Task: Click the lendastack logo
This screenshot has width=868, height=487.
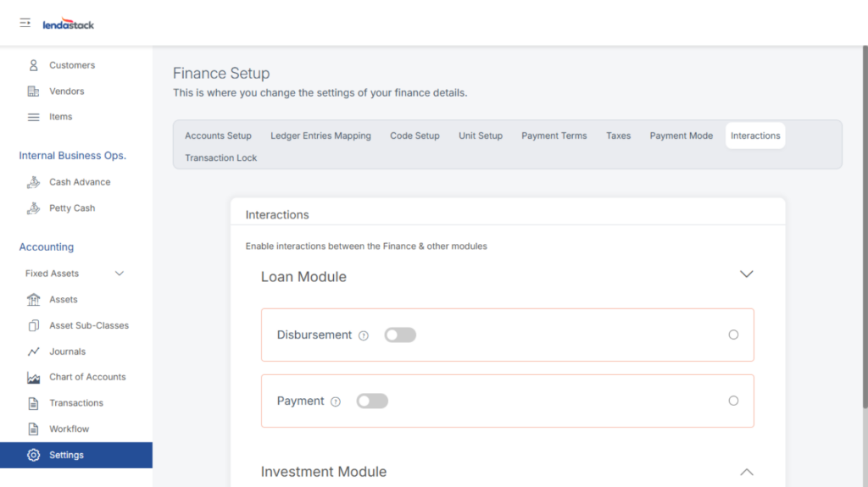Action: [x=69, y=25]
